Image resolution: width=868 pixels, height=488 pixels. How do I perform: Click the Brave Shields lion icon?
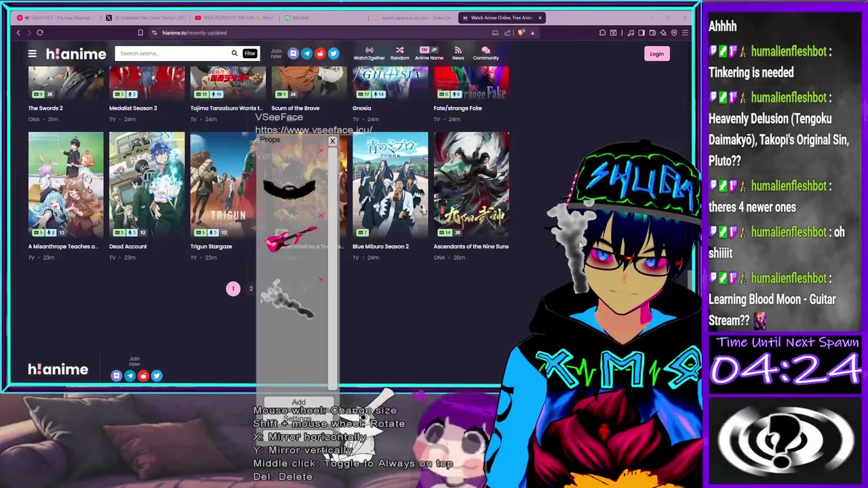coord(521,33)
